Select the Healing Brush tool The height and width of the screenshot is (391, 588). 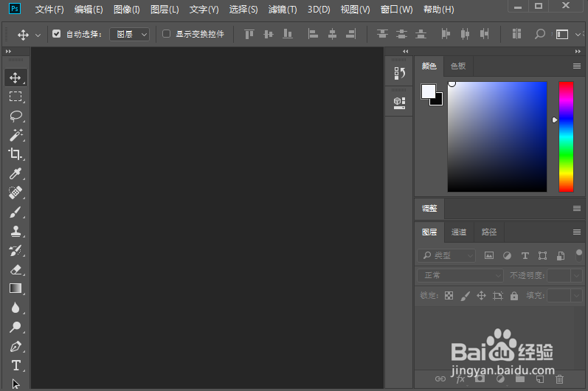tap(15, 193)
